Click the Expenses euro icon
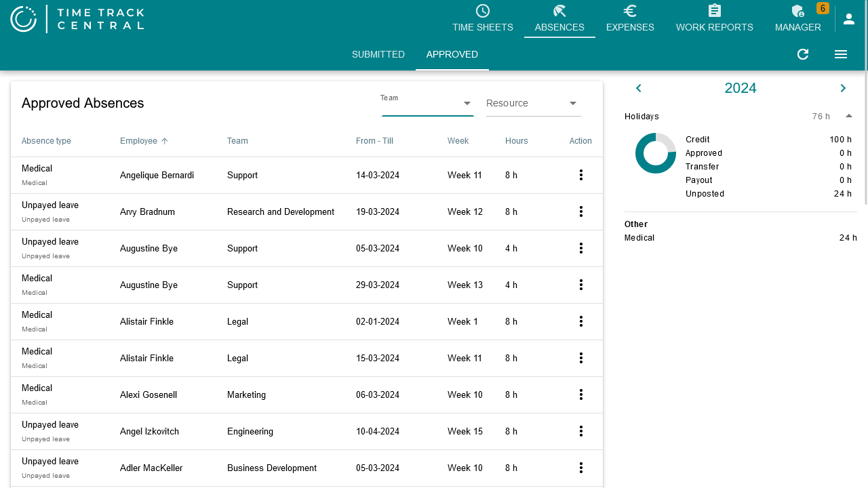The height and width of the screenshot is (488, 868). pyautogui.click(x=630, y=11)
